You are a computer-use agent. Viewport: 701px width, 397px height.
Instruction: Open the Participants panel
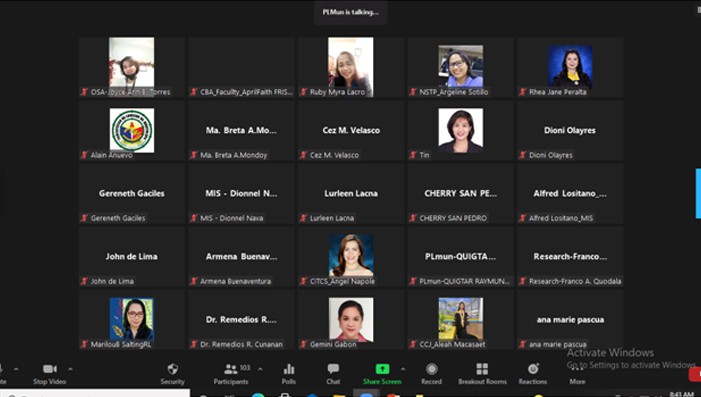click(x=231, y=369)
